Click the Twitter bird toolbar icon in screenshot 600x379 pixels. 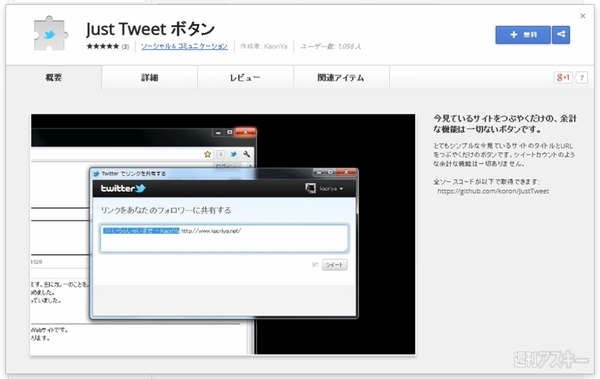(x=233, y=154)
